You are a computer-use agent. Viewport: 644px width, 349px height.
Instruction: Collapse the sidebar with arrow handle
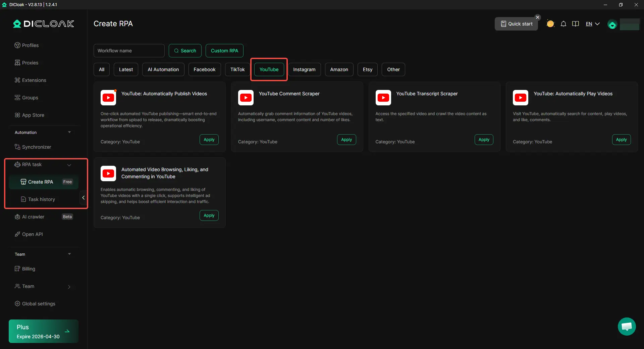coord(83,198)
